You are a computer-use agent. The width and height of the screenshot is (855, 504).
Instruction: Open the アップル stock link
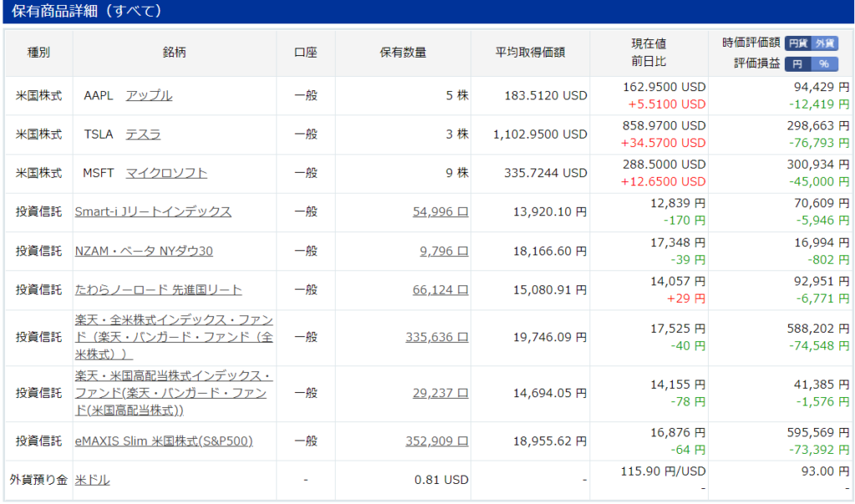(x=149, y=95)
